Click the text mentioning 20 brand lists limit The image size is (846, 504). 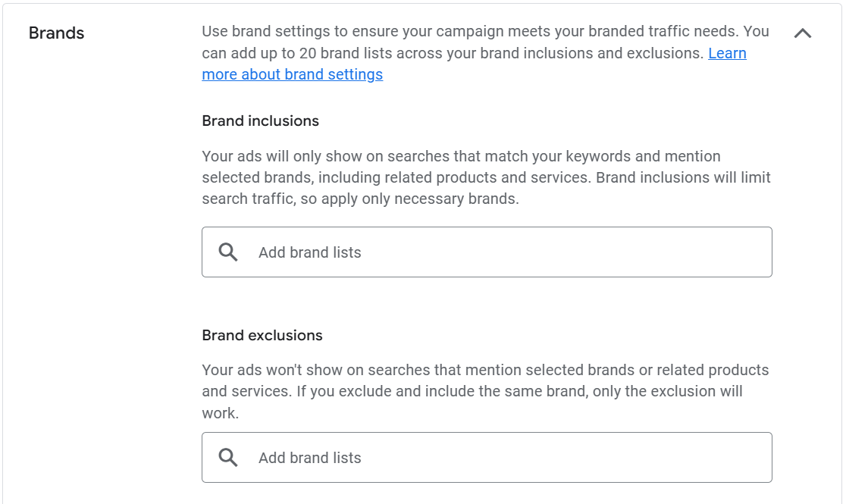click(485, 53)
